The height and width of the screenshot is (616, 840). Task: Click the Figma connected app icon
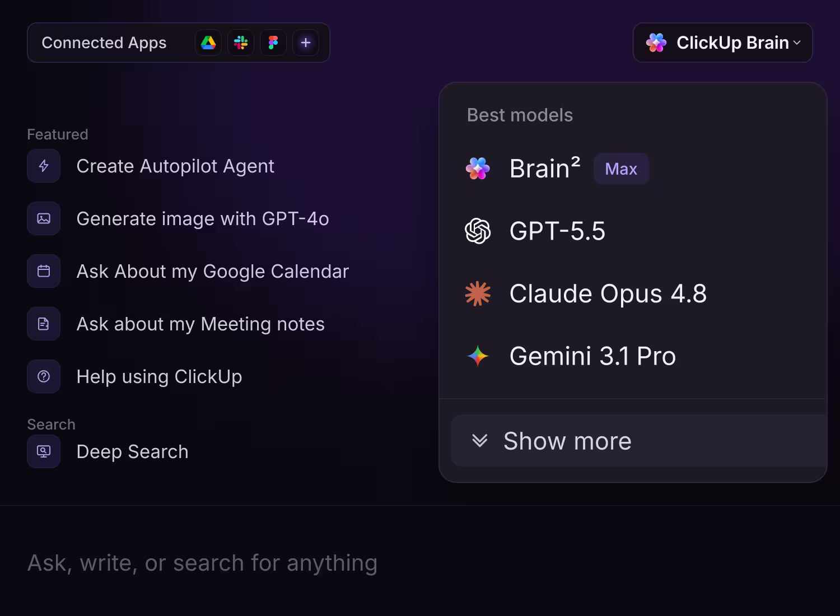click(x=273, y=43)
